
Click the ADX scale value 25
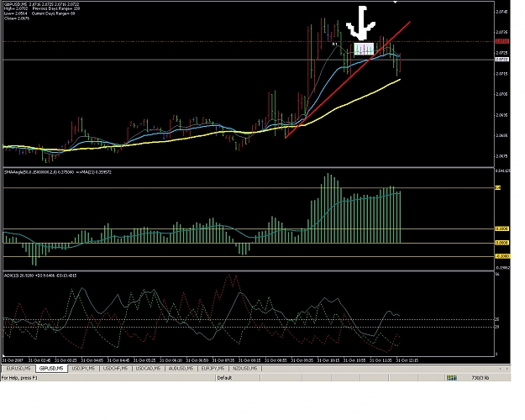coord(497,319)
